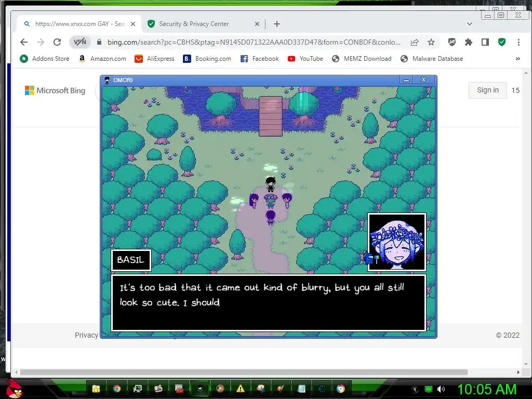Open the computer monitor taskbar icon
Image resolution: width=532 pixels, height=399 pixels.
[x=137, y=389]
